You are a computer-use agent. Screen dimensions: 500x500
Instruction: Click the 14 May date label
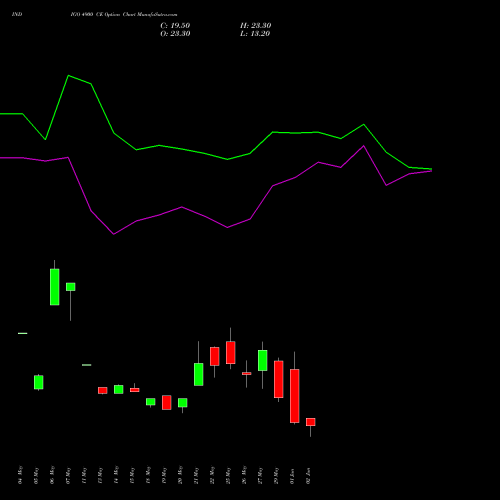pos(116,475)
